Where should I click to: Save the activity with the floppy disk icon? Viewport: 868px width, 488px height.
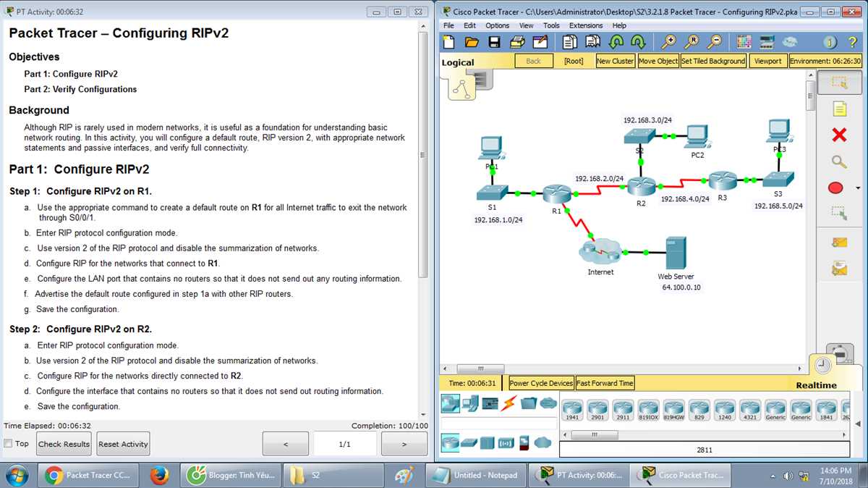coord(494,43)
